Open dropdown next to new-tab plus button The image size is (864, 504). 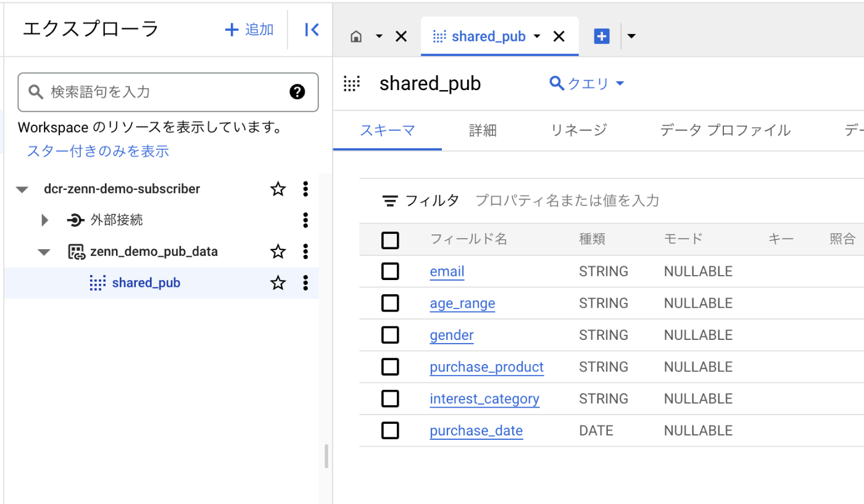click(631, 36)
